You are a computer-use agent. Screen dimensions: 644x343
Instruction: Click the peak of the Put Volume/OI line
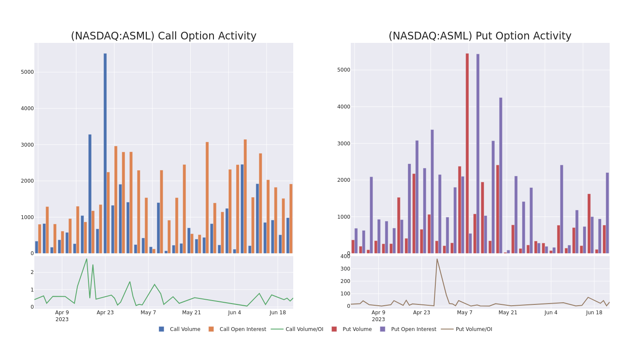point(437,259)
